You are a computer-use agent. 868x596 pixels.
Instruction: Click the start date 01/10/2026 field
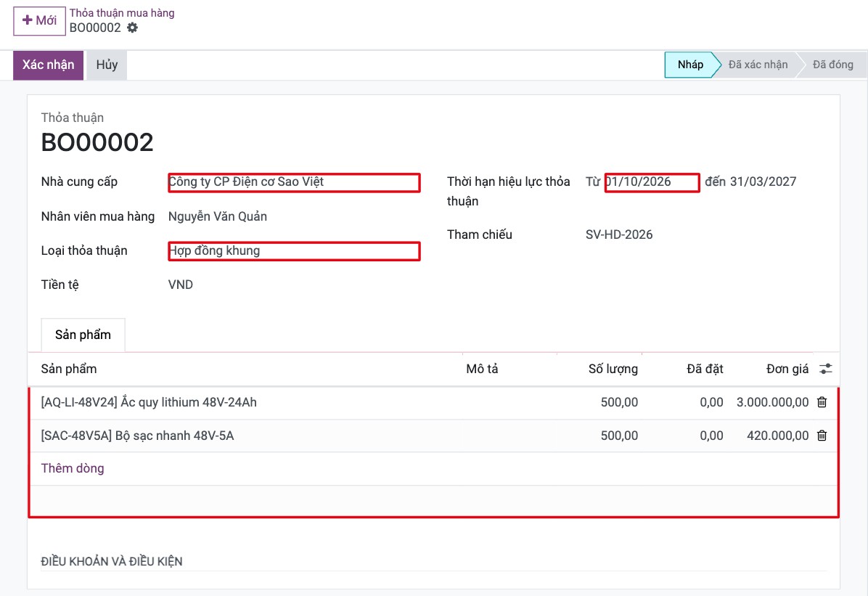(652, 182)
